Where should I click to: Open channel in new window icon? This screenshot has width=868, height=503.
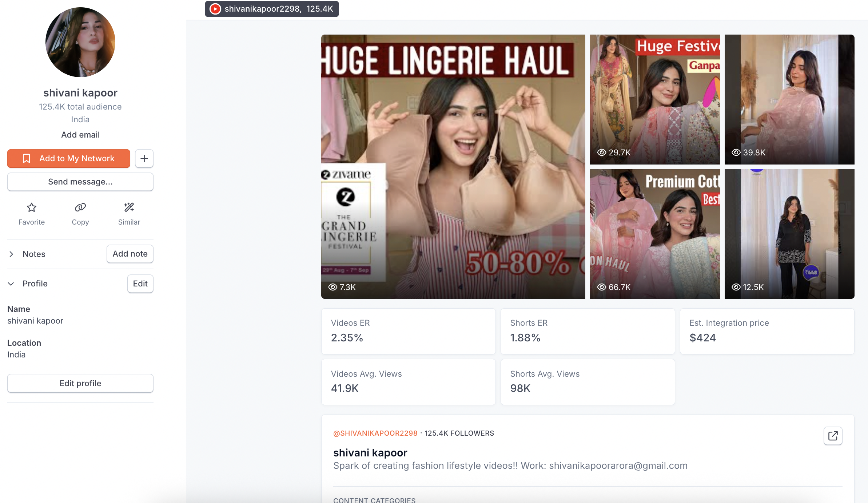point(833,436)
